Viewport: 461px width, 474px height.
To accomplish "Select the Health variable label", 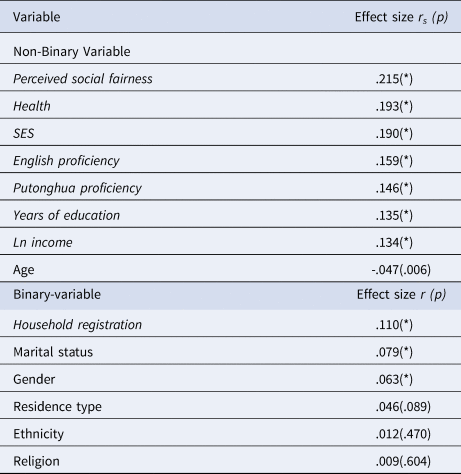I will pos(32,106).
